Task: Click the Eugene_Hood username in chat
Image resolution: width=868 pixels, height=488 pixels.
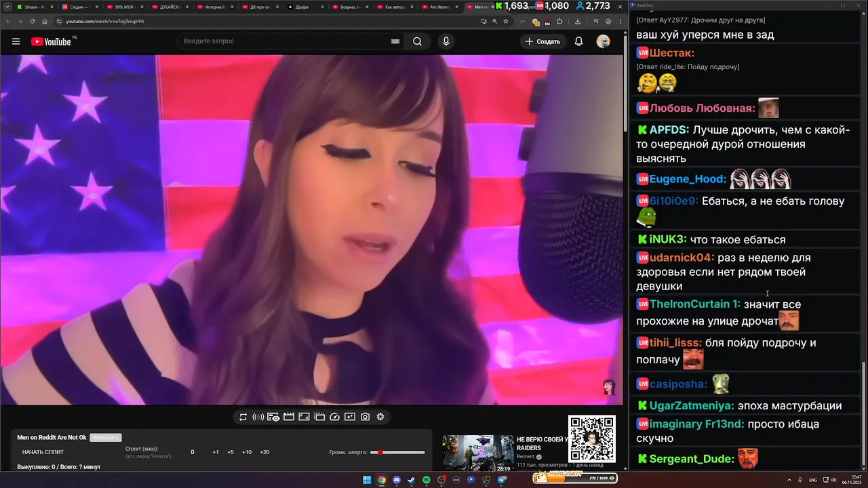Action: (688, 180)
